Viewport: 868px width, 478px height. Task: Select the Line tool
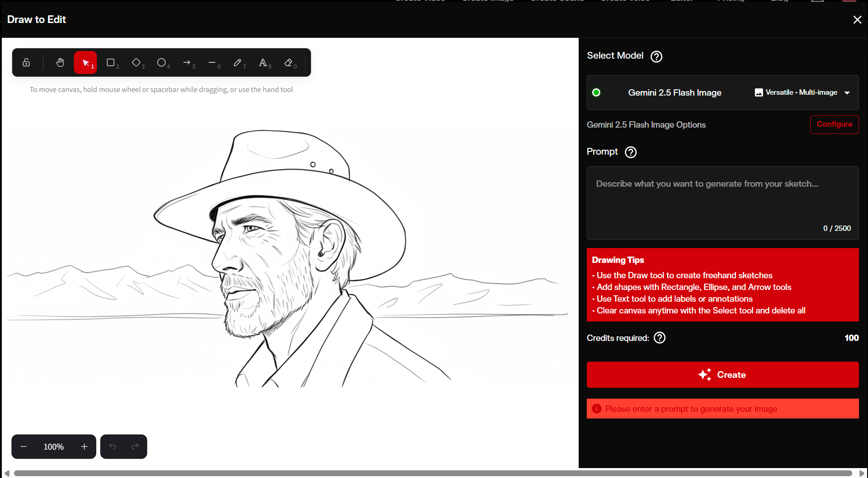pos(213,62)
